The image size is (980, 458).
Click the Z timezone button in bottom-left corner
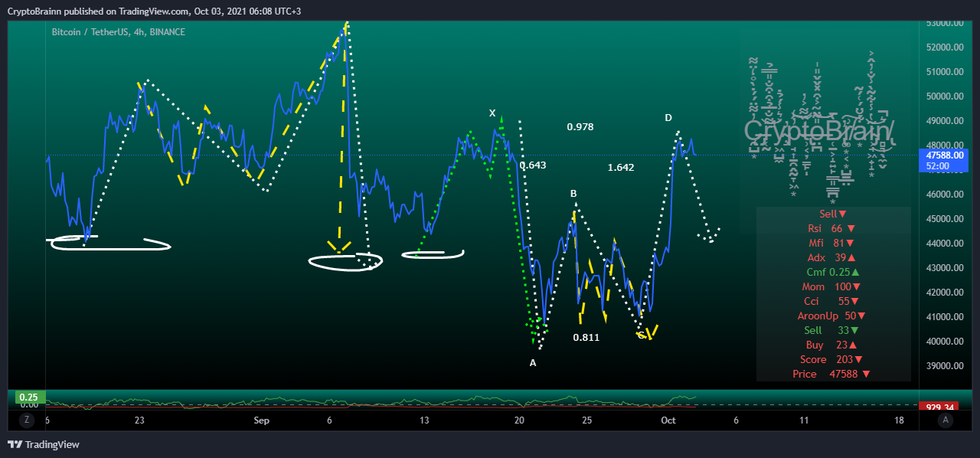[26, 420]
